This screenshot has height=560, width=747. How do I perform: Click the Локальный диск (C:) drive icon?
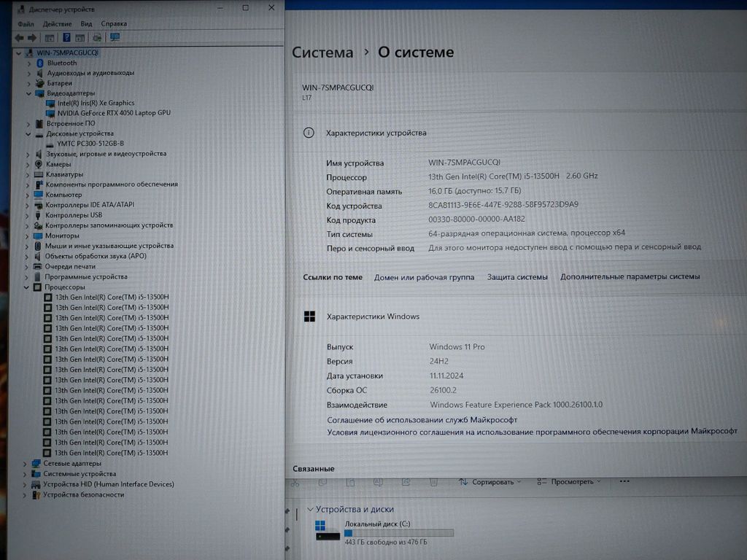pyautogui.click(x=326, y=531)
